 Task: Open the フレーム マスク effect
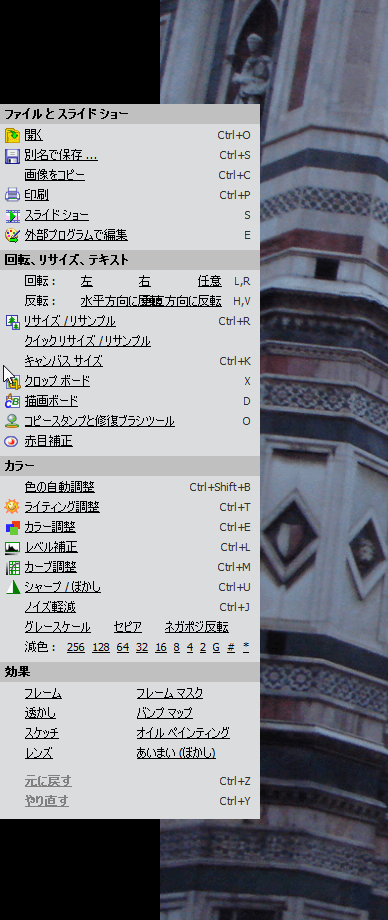pyautogui.click(x=170, y=694)
